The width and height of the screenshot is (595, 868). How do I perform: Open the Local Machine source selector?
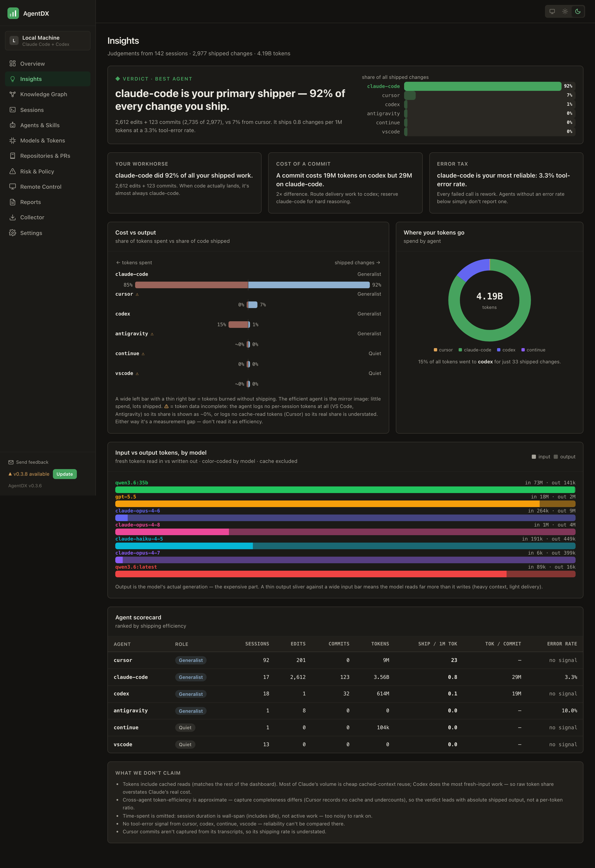point(48,40)
